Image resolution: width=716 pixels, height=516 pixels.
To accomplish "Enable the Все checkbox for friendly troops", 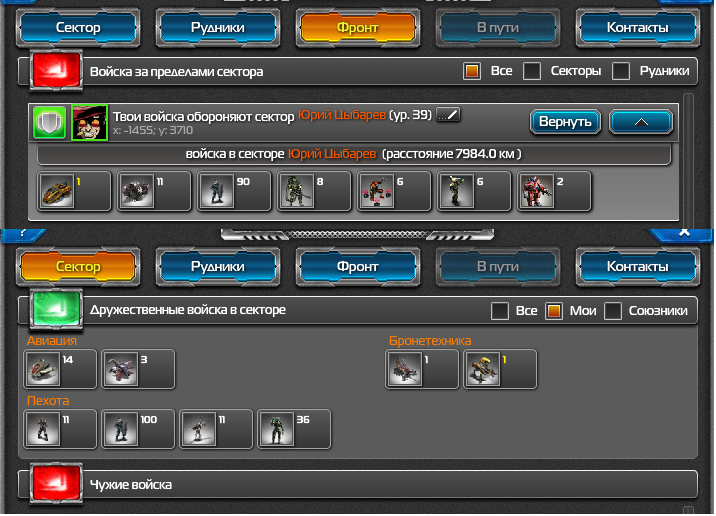I will 500,311.
